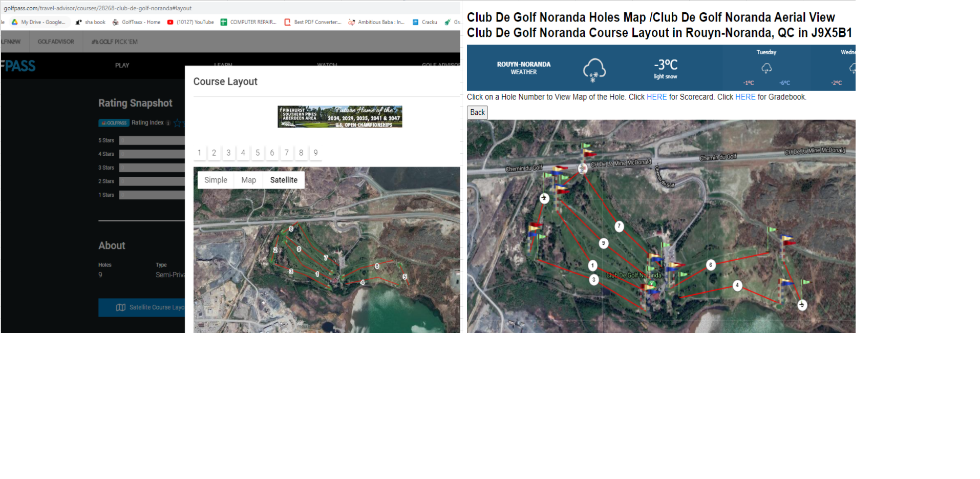Open the Ambitious Baba bookmark
This screenshot has height=479, width=980.
(x=376, y=22)
